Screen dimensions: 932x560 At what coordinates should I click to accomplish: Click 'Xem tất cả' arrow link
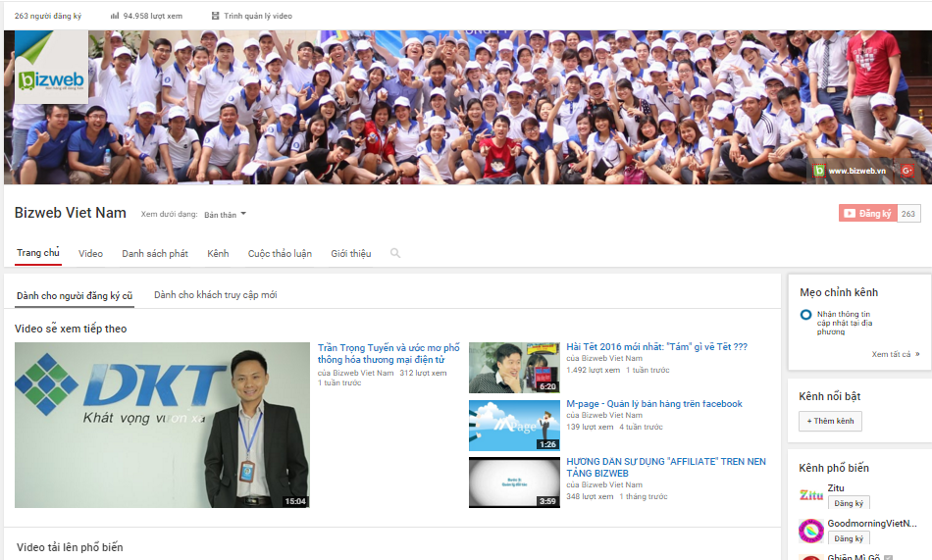tap(895, 354)
